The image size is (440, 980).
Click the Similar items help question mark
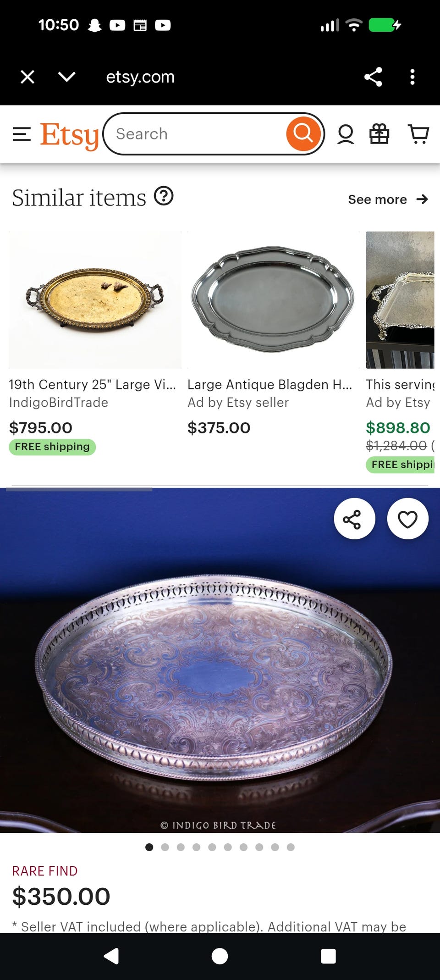[x=164, y=196]
